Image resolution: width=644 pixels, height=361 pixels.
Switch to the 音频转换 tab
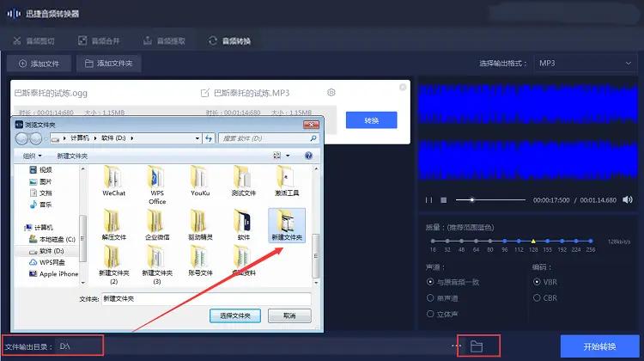229,40
